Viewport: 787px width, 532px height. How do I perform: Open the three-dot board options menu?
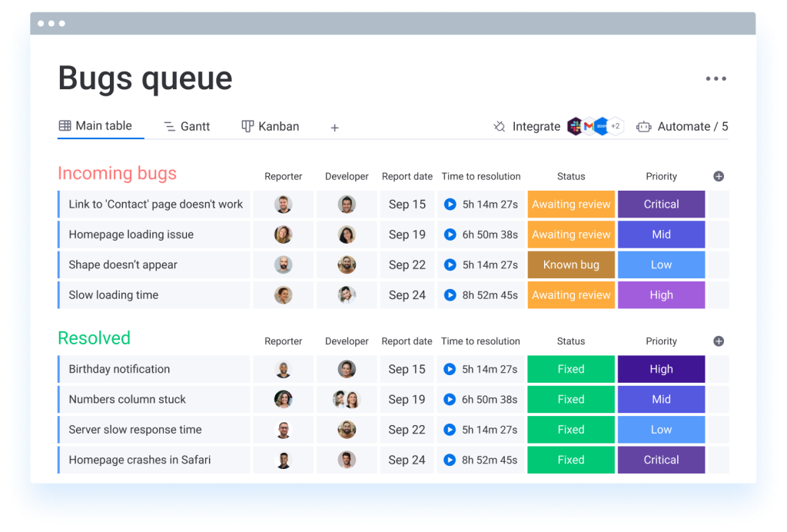point(716,78)
